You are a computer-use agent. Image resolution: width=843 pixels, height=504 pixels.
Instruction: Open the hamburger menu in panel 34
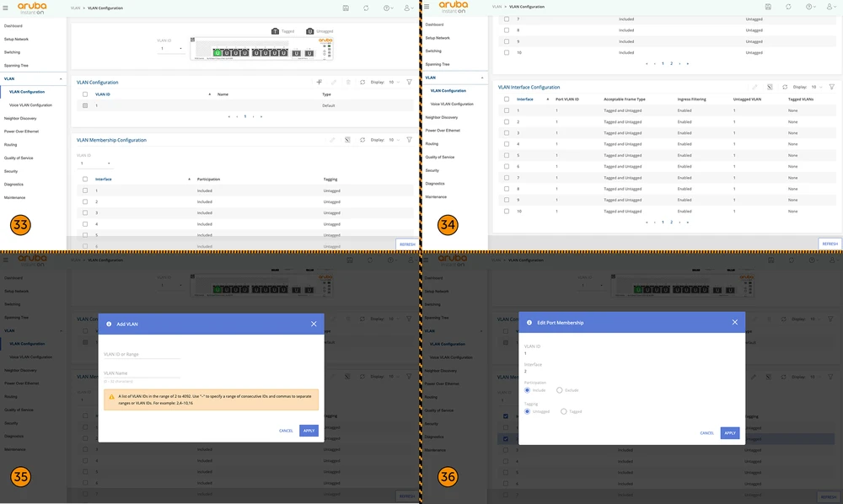pyautogui.click(x=427, y=7)
